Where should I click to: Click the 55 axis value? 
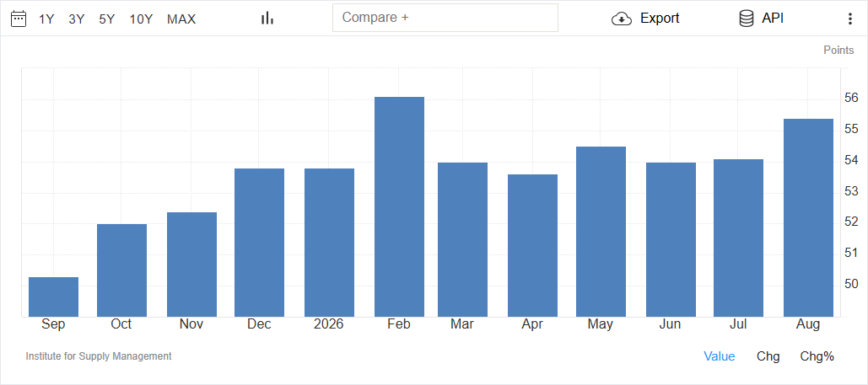click(852, 129)
